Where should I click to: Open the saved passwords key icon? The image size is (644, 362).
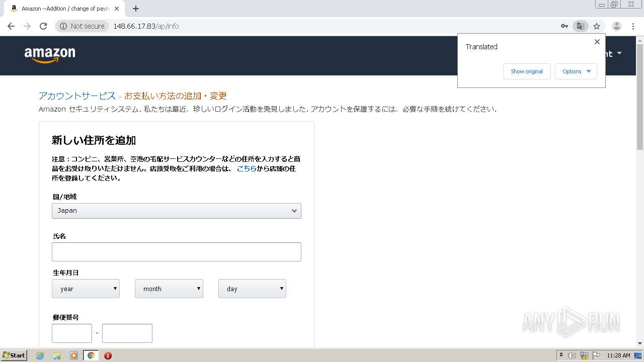click(x=565, y=26)
